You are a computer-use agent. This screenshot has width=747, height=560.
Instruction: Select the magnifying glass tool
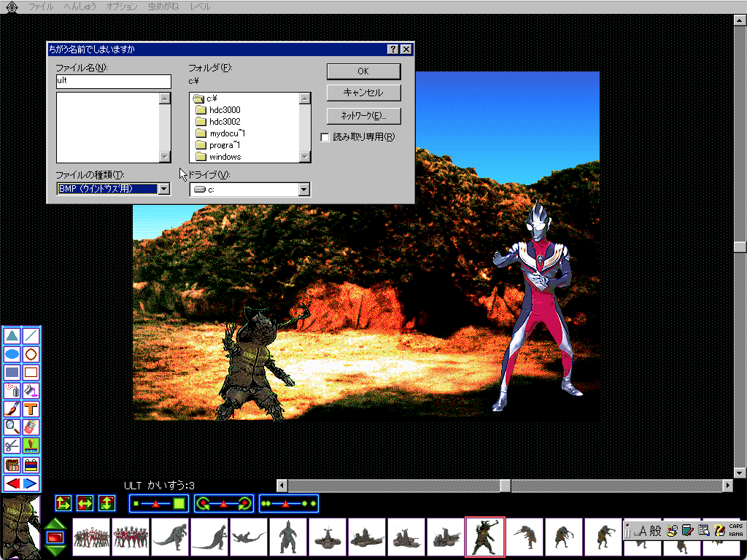click(x=12, y=427)
